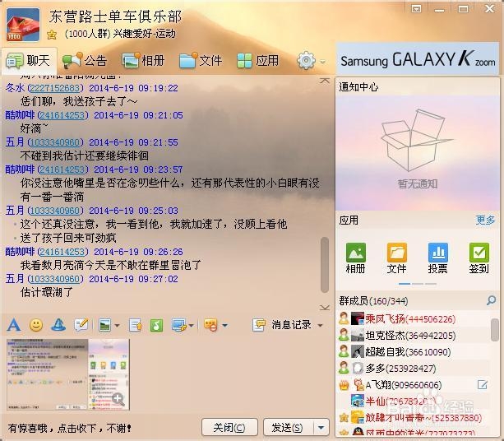Click the group settings gear icon

click(x=306, y=60)
